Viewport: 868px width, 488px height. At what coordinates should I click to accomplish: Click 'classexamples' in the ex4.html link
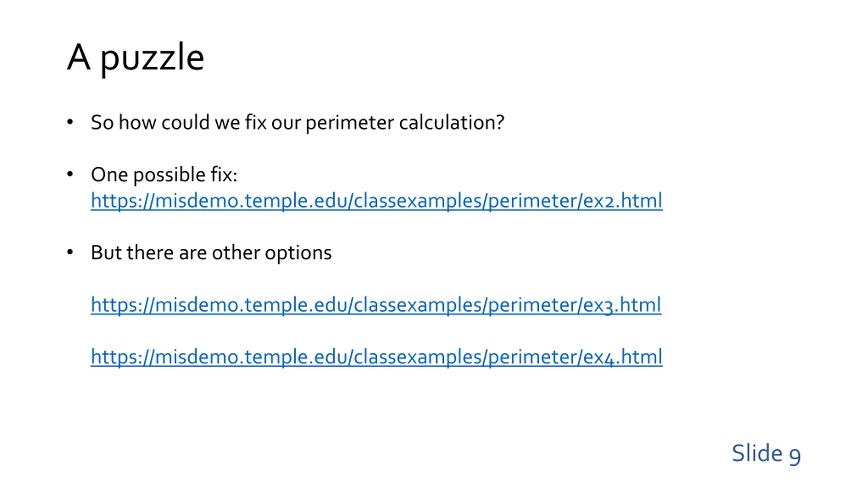click(x=418, y=357)
